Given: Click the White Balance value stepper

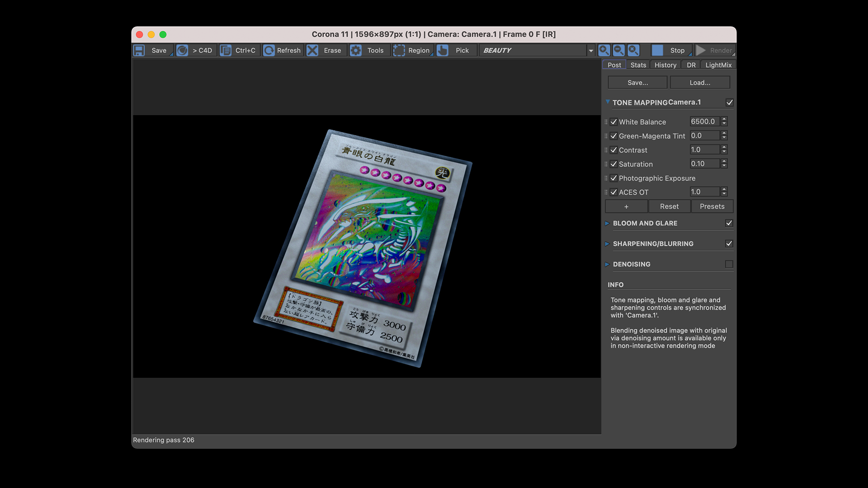Looking at the screenshot, I should (724, 122).
